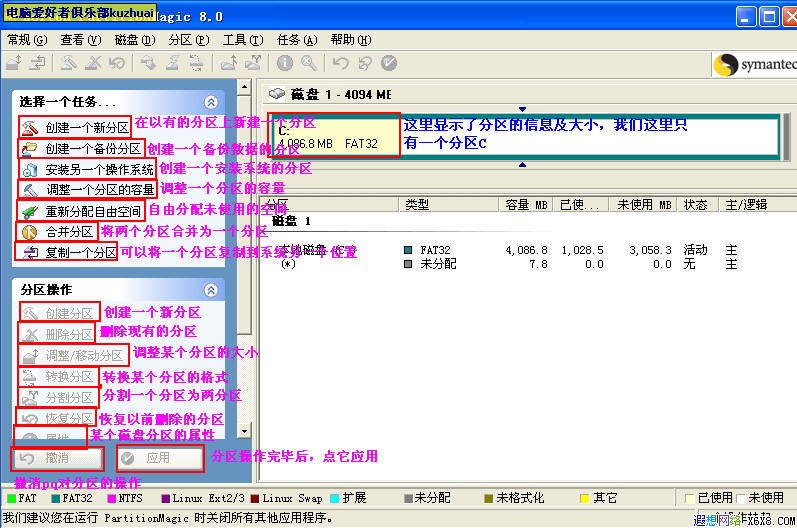The width and height of the screenshot is (797, 528).
Task: Select the 未分配 7.8 MB row
Action: click(529, 264)
